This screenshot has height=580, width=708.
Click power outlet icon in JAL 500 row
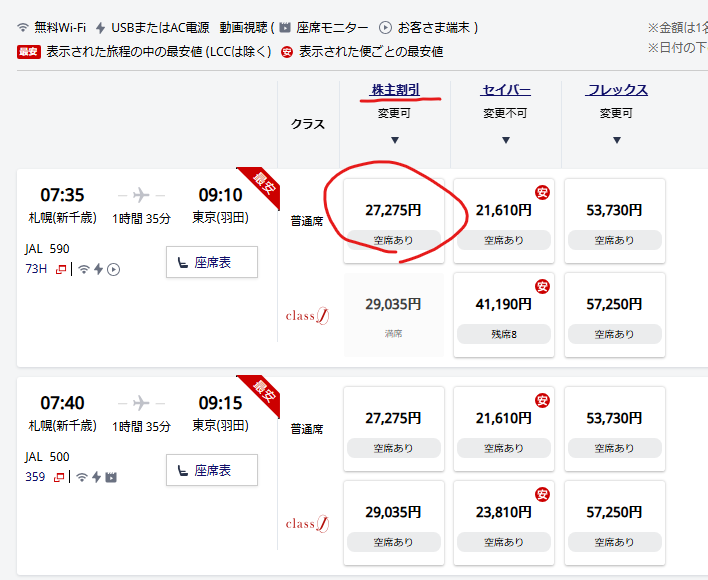[96, 477]
